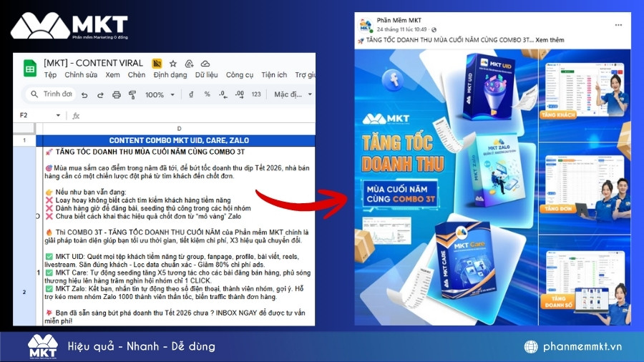
Task: Expand the F2 name box dropdown
Action: [x=58, y=115]
